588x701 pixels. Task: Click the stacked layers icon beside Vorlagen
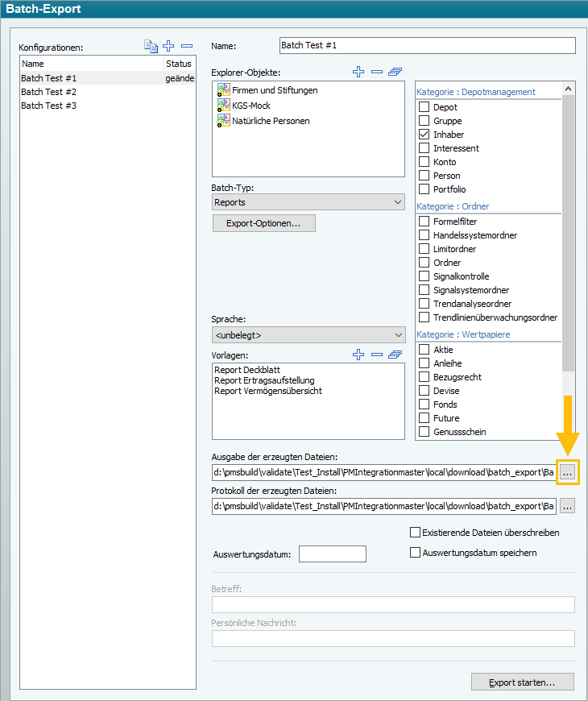tap(395, 355)
